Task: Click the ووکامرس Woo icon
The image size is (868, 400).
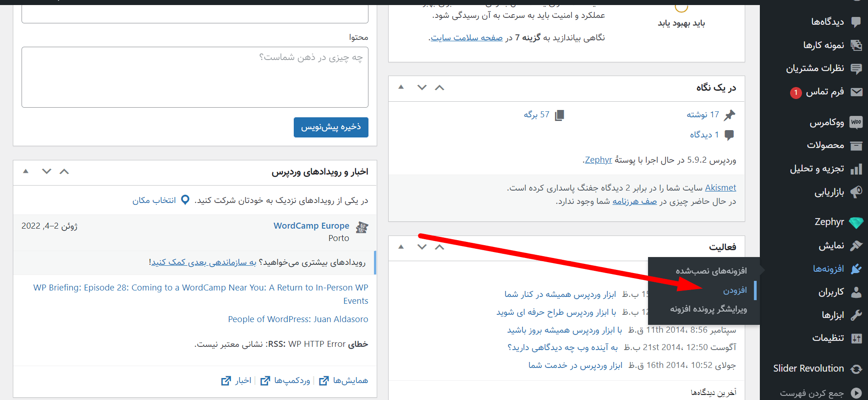Action: 856,122
